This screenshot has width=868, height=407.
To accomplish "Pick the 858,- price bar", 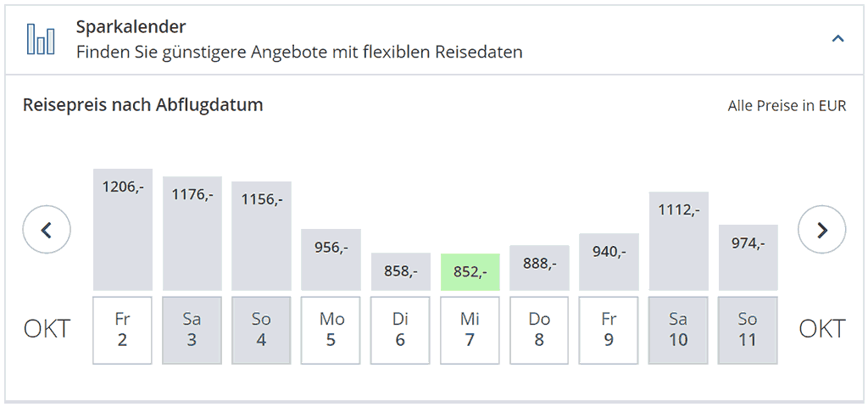I will click(x=401, y=271).
